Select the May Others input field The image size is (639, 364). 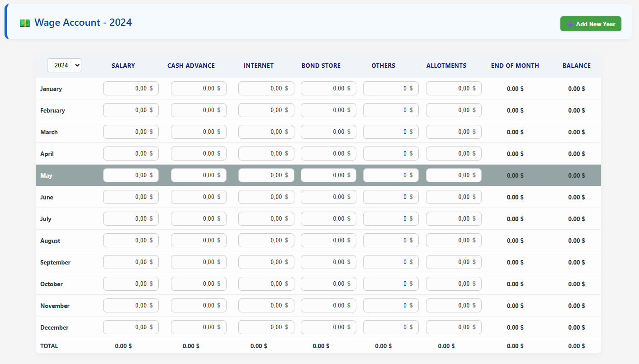pyautogui.click(x=391, y=175)
